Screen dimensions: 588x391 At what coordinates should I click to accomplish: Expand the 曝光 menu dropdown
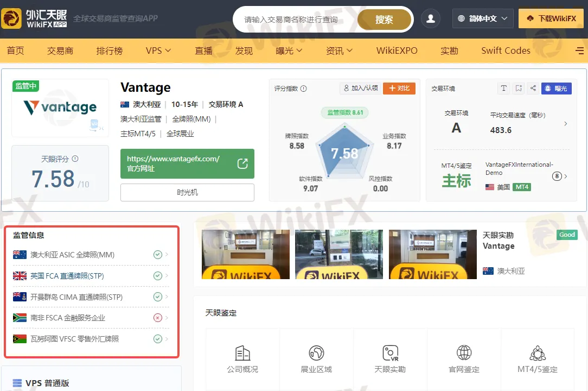pyautogui.click(x=289, y=51)
